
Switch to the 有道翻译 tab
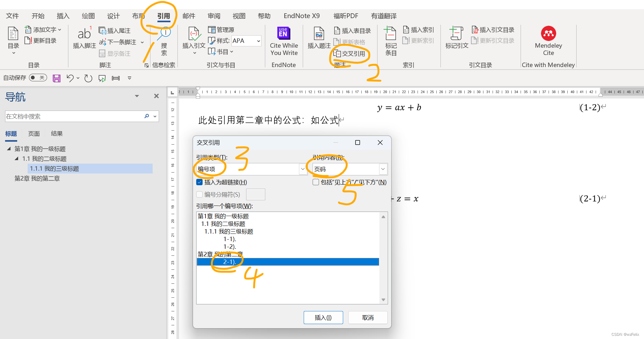(x=384, y=16)
